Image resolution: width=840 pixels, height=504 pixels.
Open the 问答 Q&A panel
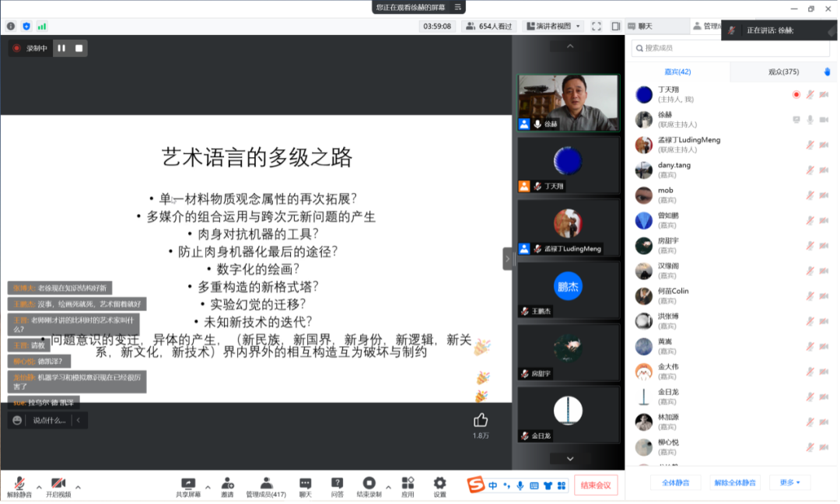click(x=337, y=485)
